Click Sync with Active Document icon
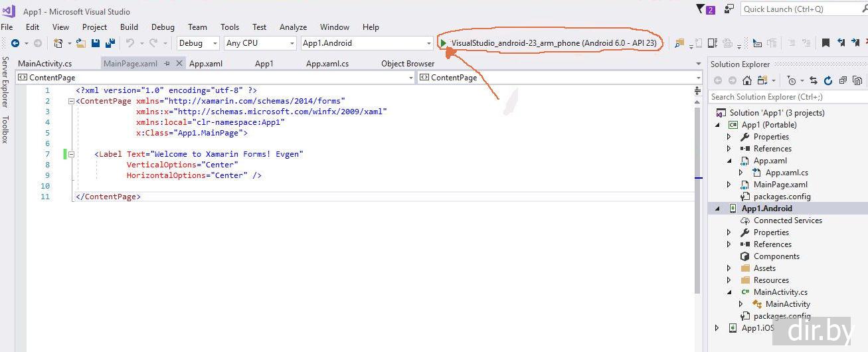Image resolution: width=868 pixels, height=352 pixels. click(x=814, y=80)
